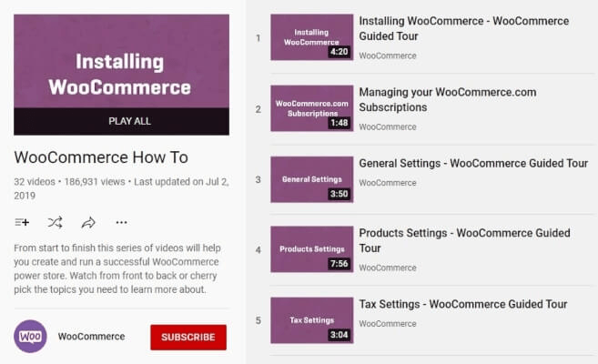
Task: Click the WooCommerce channel under video 2
Action: click(388, 126)
